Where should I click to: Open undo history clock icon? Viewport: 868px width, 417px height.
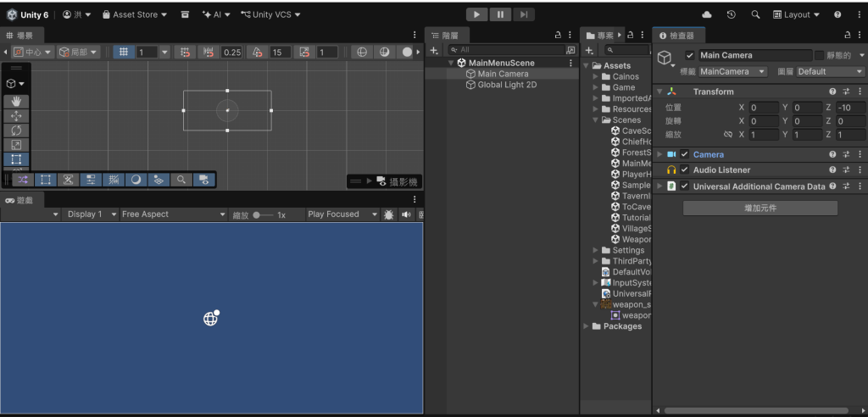pyautogui.click(x=731, y=15)
